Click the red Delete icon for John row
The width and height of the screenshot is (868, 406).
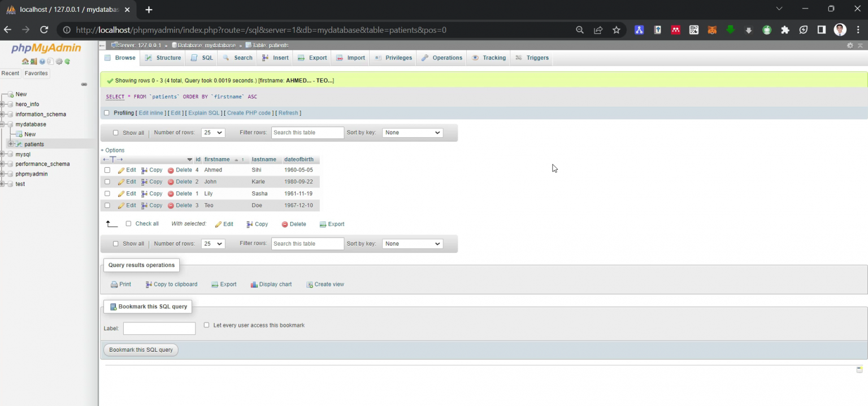coord(171,182)
